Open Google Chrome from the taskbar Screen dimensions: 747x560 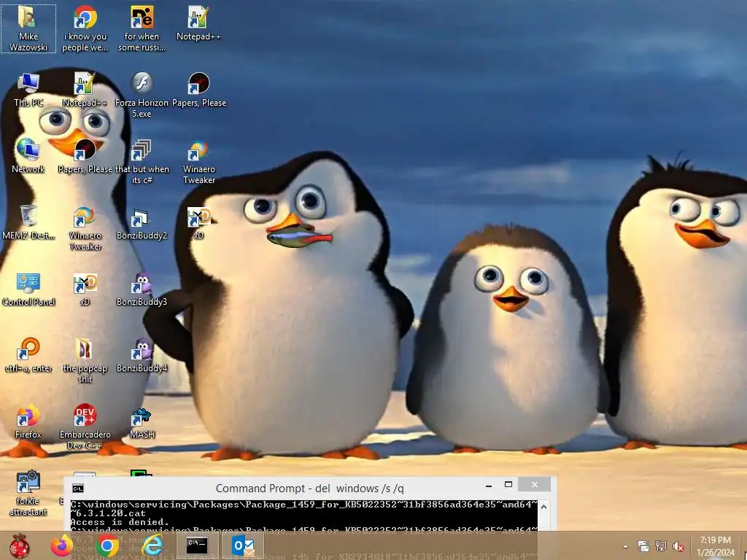[x=107, y=545]
